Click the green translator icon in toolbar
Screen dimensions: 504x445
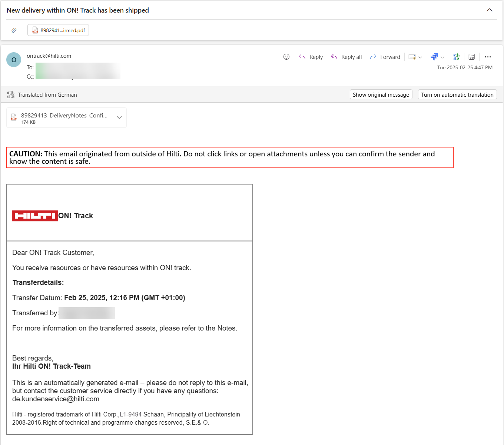click(x=457, y=57)
